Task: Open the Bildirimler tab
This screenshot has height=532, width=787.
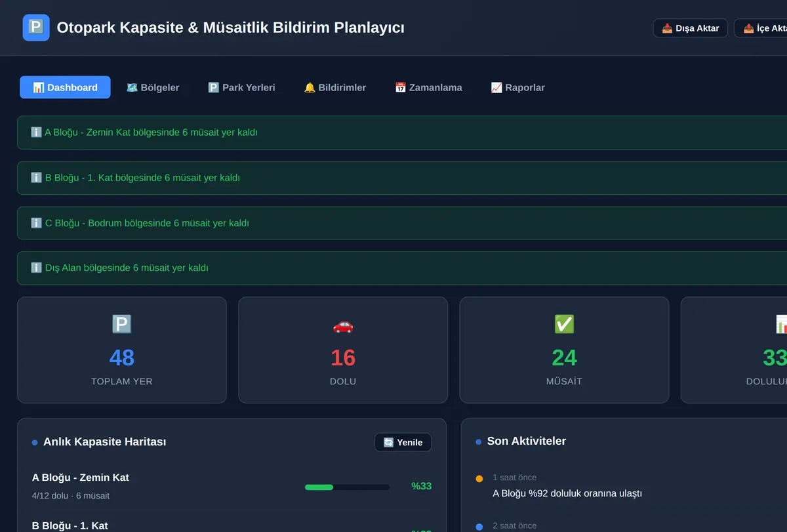Action: 335,87
